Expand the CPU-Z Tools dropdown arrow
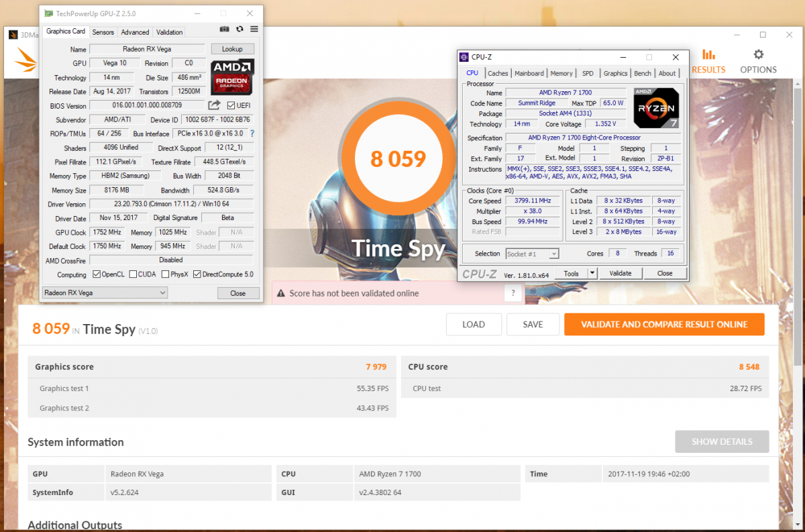Viewport: 805px width, 532px height. (592, 273)
